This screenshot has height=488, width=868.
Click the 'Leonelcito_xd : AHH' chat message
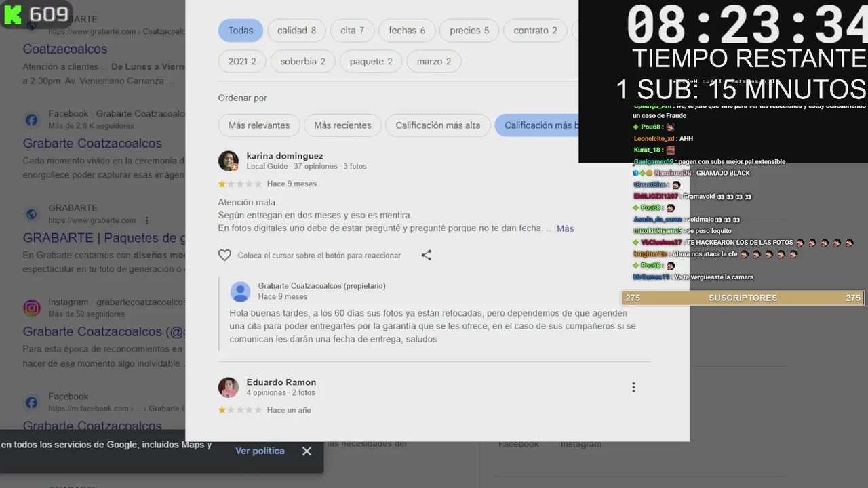pyautogui.click(x=663, y=138)
